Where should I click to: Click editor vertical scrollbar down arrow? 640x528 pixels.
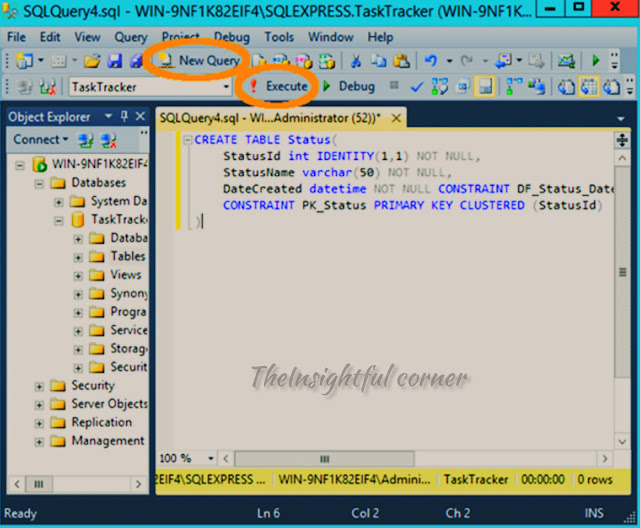coord(622,441)
